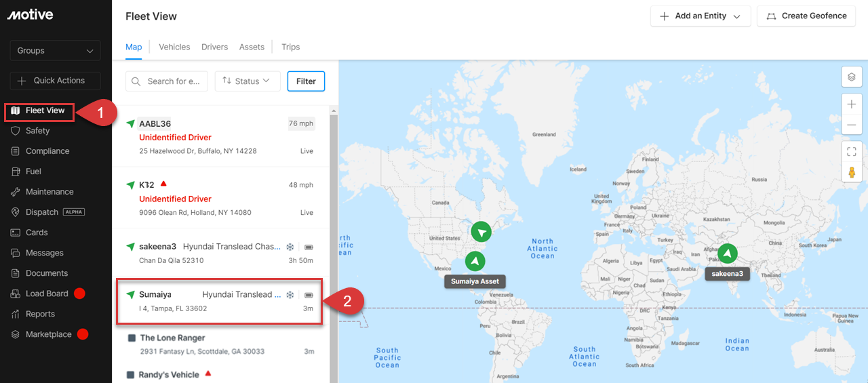This screenshot has width=868, height=383.
Task: Click the Sumaiya Asset map marker
Action: [x=475, y=261]
